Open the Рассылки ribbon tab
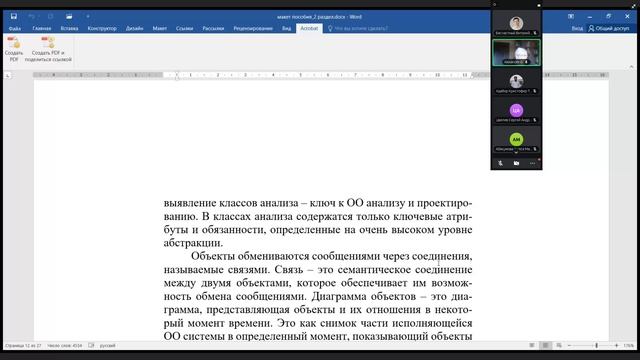This screenshot has width=640, height=360. point(213,29)
